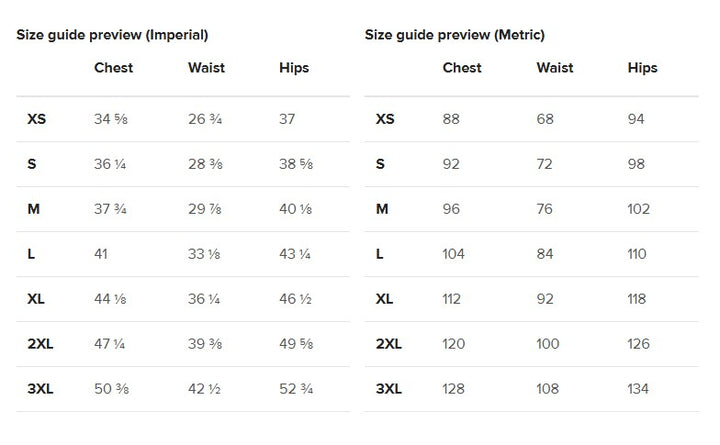Click the Imperial size guide heading

click(x=112, y=35)
